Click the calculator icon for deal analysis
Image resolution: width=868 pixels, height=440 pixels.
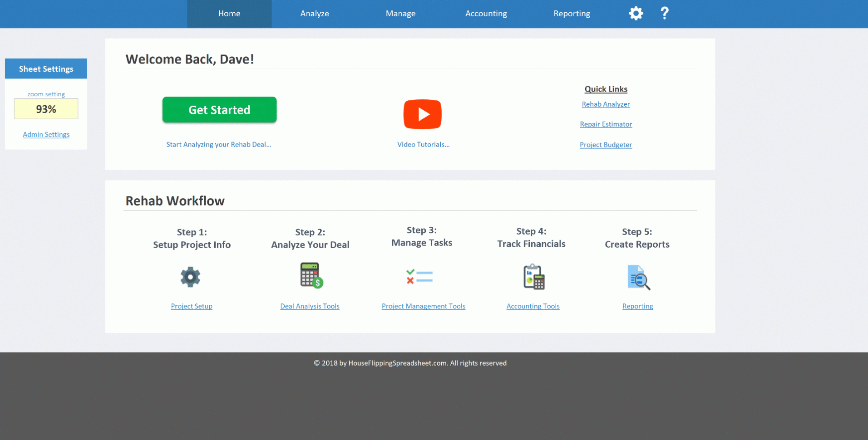(311, 275)
